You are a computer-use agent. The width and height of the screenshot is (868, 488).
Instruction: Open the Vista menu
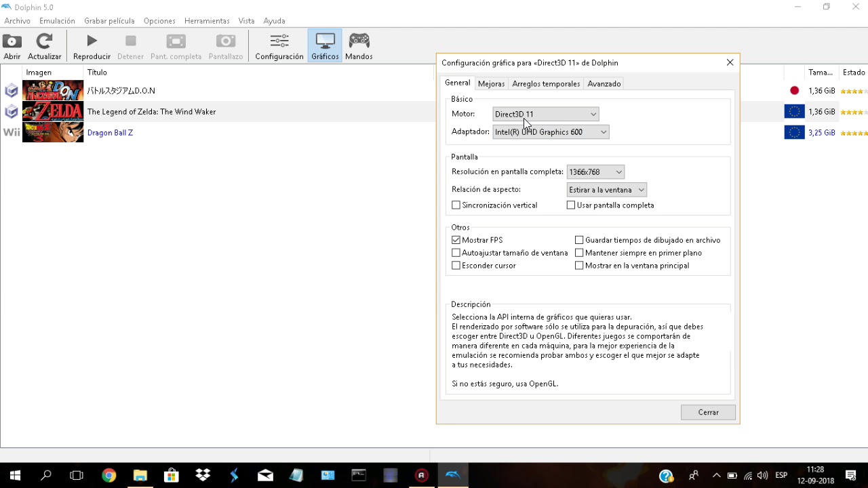tap(246, 21)
